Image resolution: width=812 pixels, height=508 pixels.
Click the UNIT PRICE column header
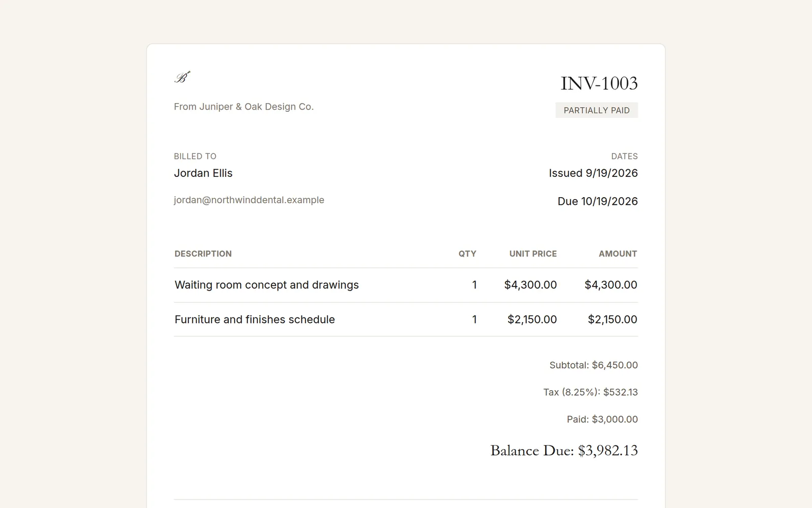533,253
